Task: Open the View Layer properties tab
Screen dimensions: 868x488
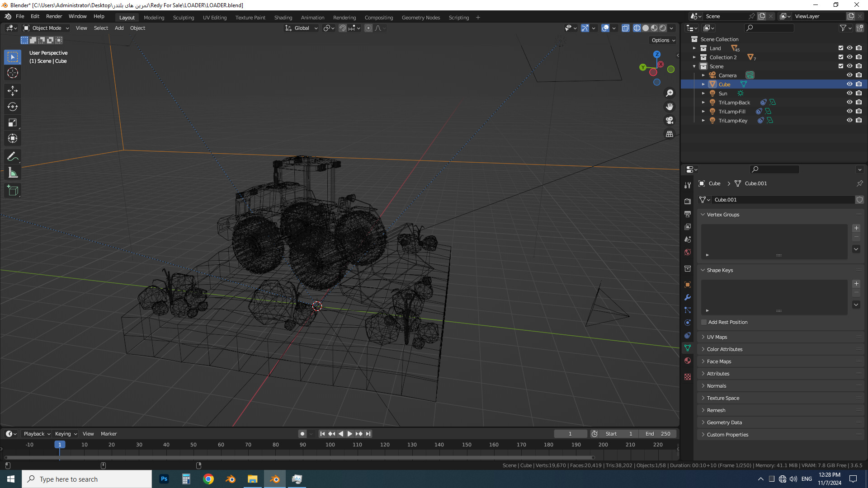Action: tap(688, 227)
